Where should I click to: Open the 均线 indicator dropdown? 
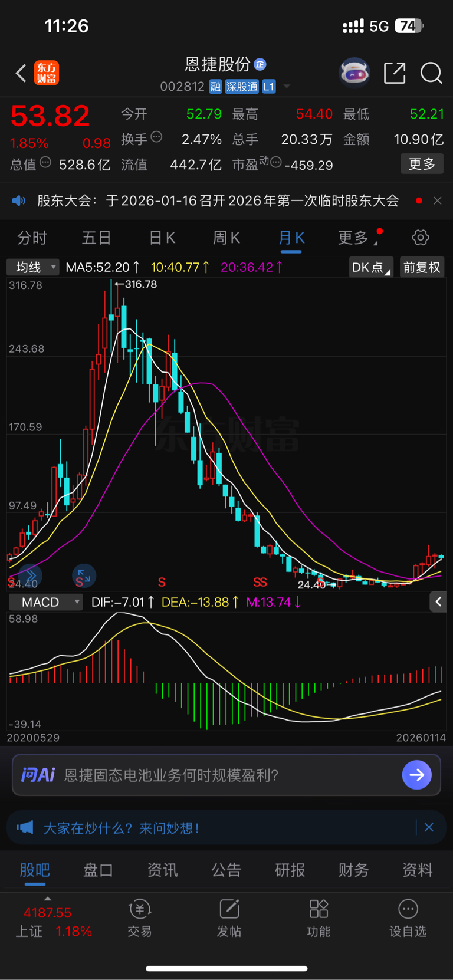[33, 267]
